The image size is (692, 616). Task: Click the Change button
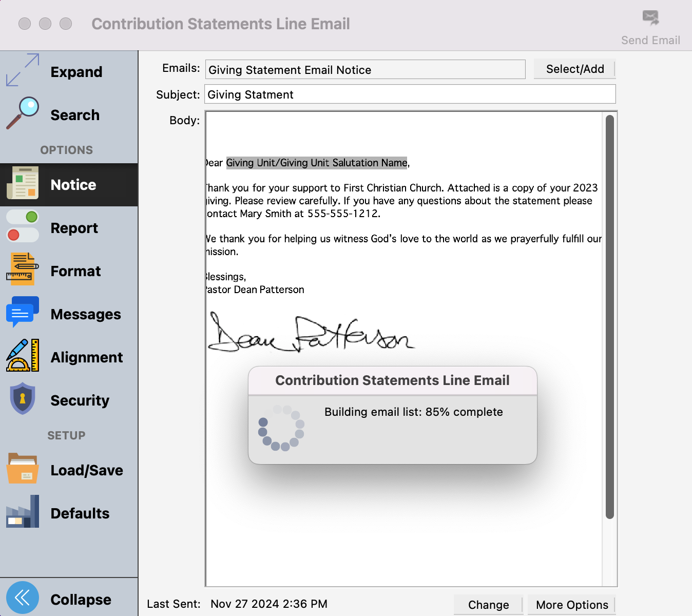488,605
